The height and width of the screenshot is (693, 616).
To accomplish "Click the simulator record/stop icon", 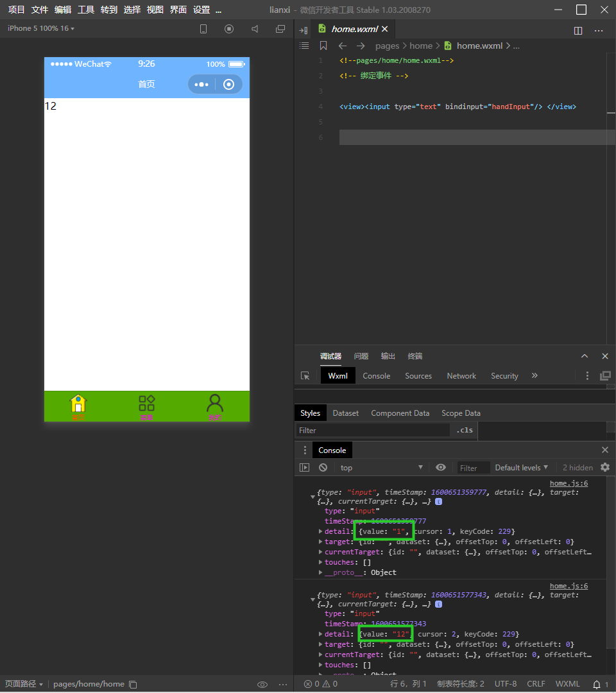I will [x=229, y=29].
